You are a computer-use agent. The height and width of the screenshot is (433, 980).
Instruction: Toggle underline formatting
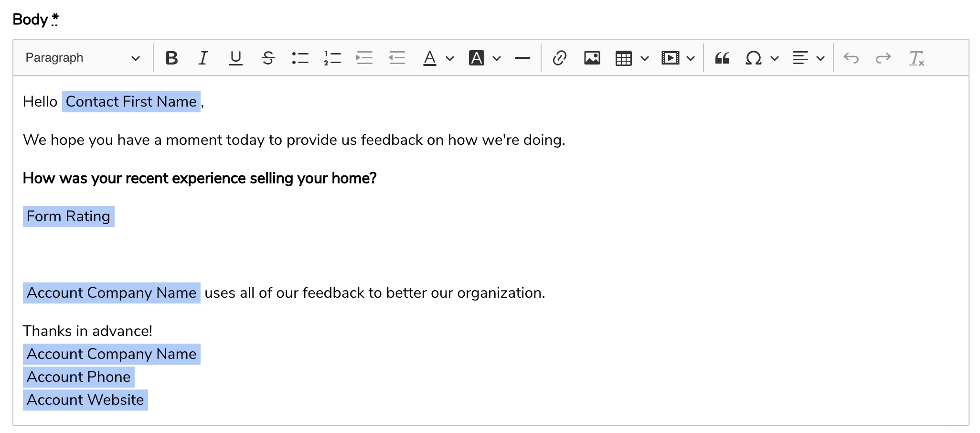pyautogui.click(x=235, y=58)
